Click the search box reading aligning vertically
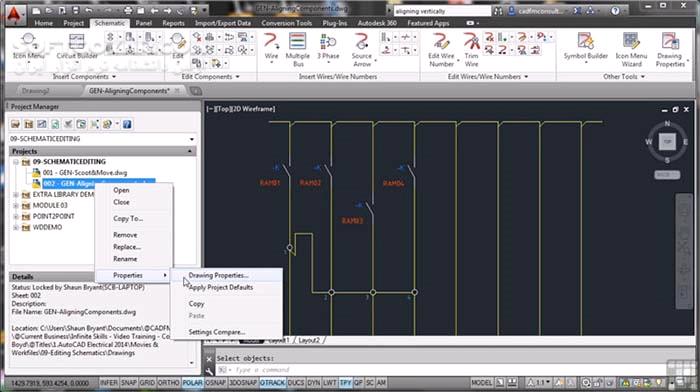Viewport: 700px width, 392px height. tap(442, 11)
